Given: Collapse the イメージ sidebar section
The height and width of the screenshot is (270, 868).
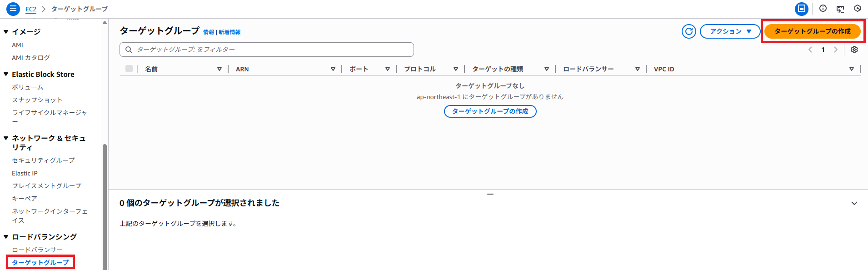Looking at the screenshot, I should pyautogui.click(x=6, y=32).
